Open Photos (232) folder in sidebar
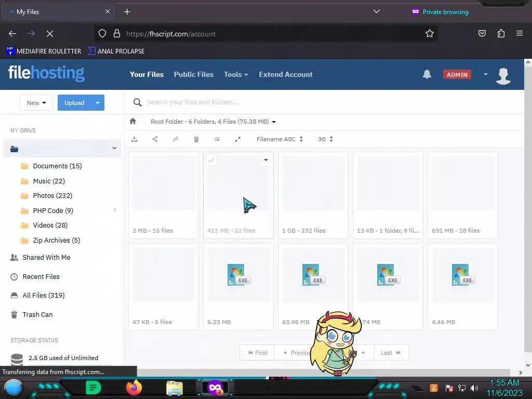The height and width of the screenshot is (399, 532). (x=52, y=195)
